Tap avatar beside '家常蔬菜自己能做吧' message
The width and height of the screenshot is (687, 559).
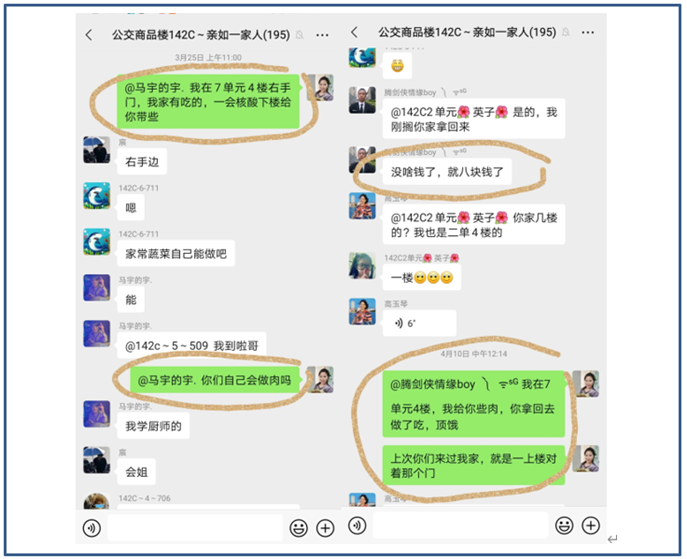(96, 242)
